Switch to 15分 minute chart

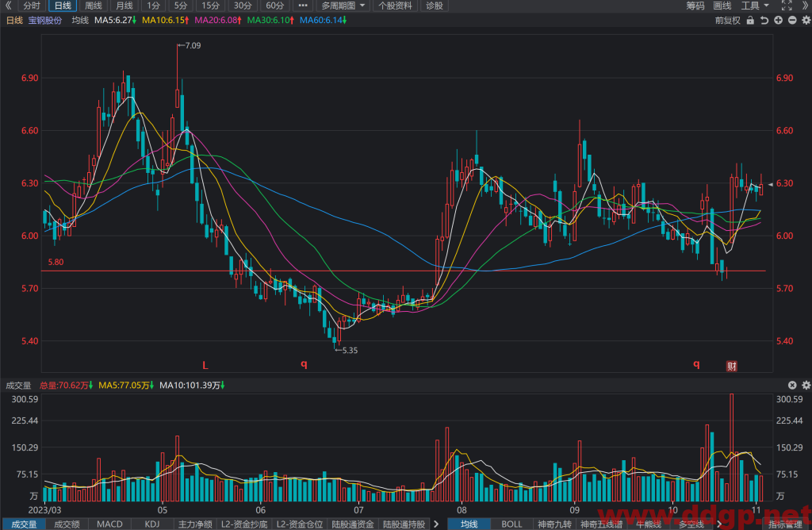point(211,6)
